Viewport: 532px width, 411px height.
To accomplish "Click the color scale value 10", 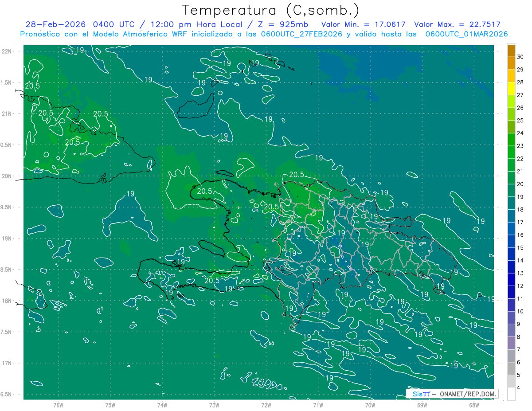I will click(x=520, y=312).
